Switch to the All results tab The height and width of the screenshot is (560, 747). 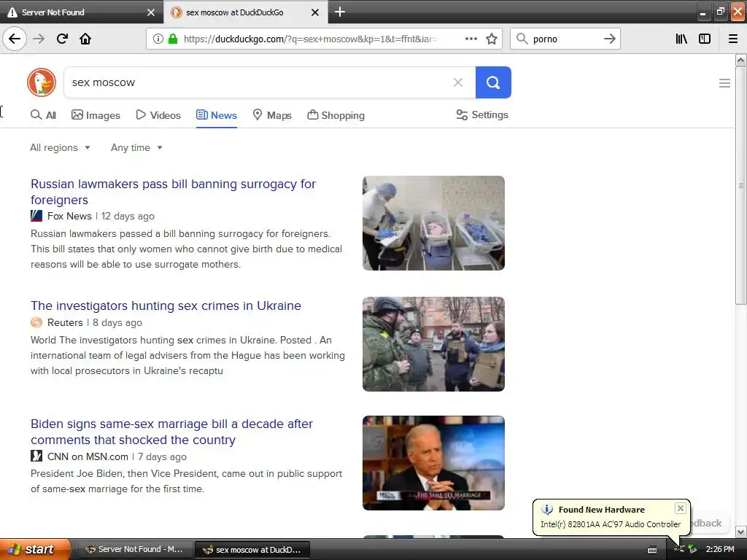43,115
